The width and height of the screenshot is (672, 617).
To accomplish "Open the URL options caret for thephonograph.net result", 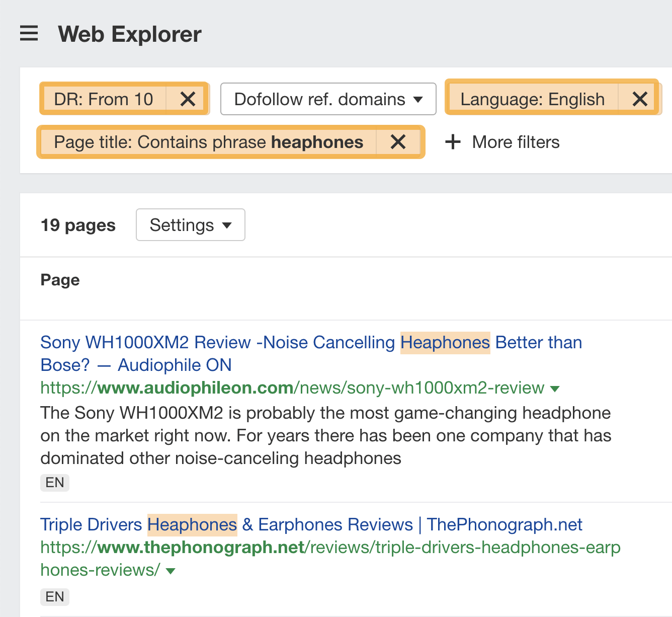I will coord(170,570).
